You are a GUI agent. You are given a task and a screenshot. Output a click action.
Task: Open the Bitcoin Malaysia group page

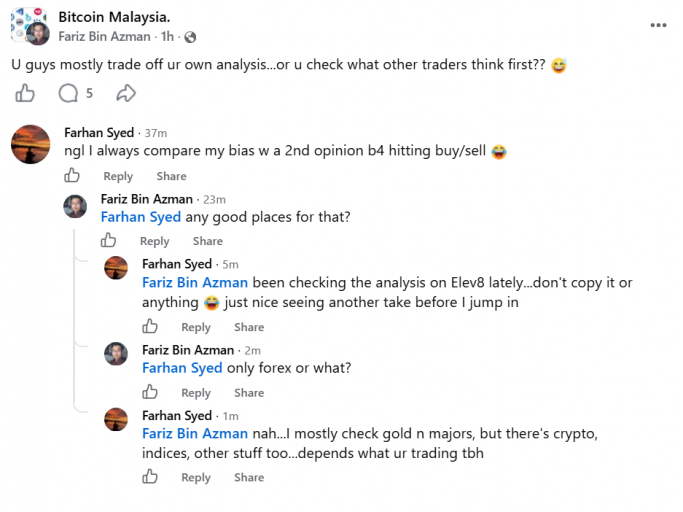coord(114,17)
